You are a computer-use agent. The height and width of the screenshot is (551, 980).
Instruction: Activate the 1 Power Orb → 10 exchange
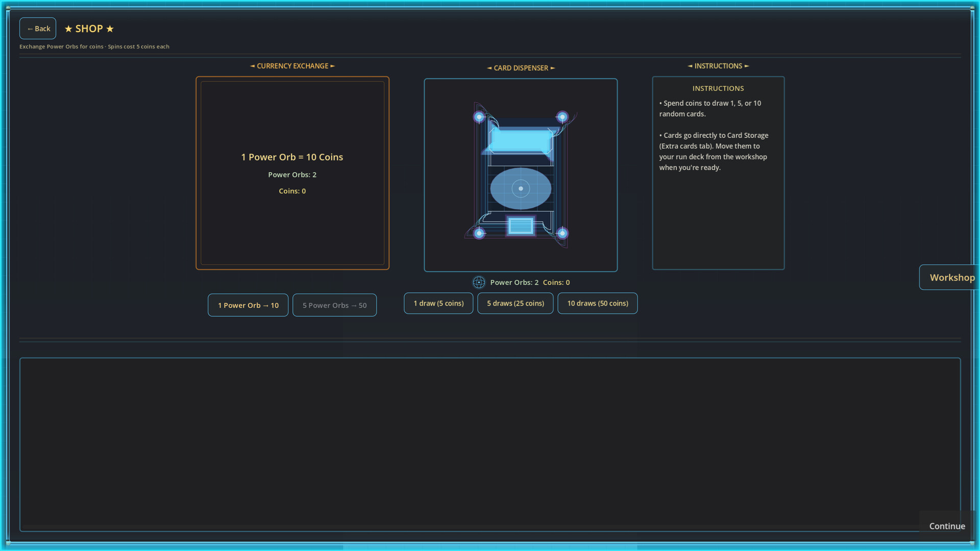[248, 305]
